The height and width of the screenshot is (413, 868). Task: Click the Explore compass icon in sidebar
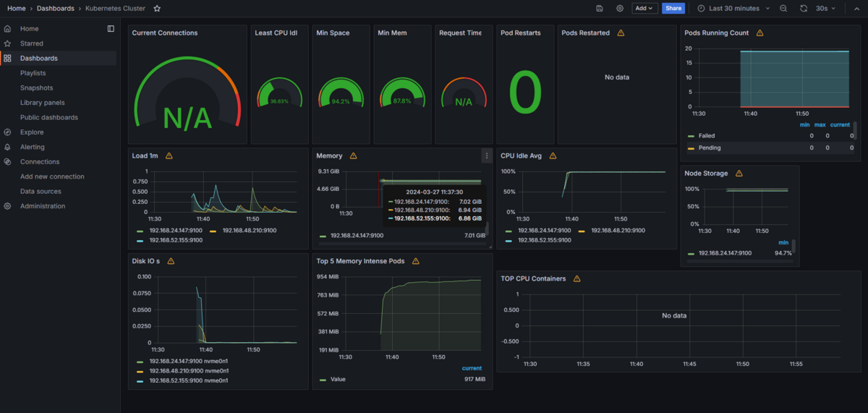[7, 132]
